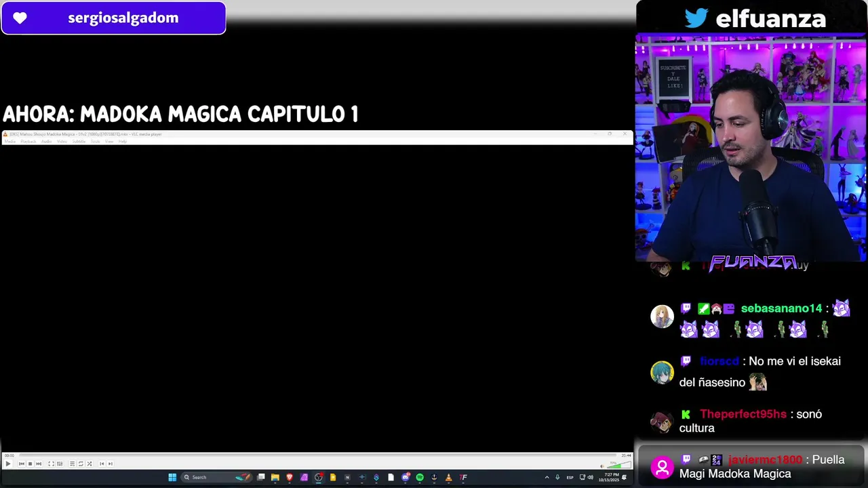This screenshot has width=868, height=488.
Task: Toggle loop mode in VLC
Action: pos(81,464)
